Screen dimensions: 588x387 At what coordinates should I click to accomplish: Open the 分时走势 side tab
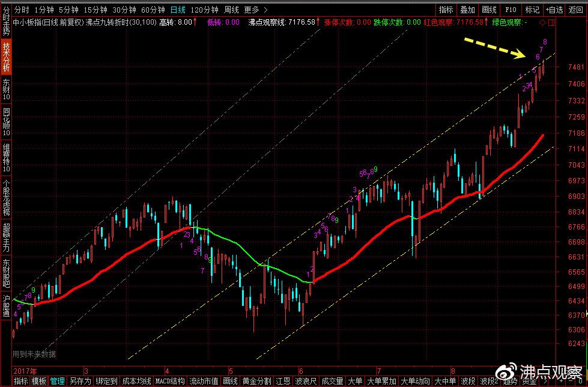pyautogui.click(x=6, y=20)
